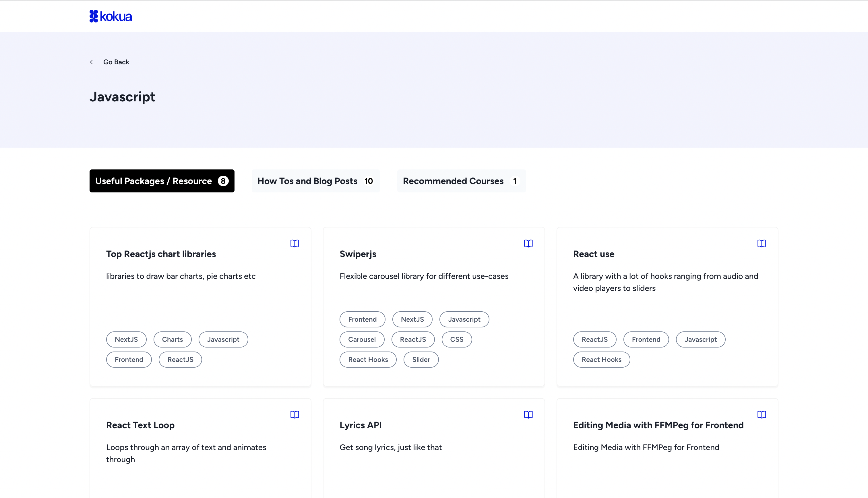The image size is (868, 498).
Task: Click the Javascript page heading
Action: [122, 97]
